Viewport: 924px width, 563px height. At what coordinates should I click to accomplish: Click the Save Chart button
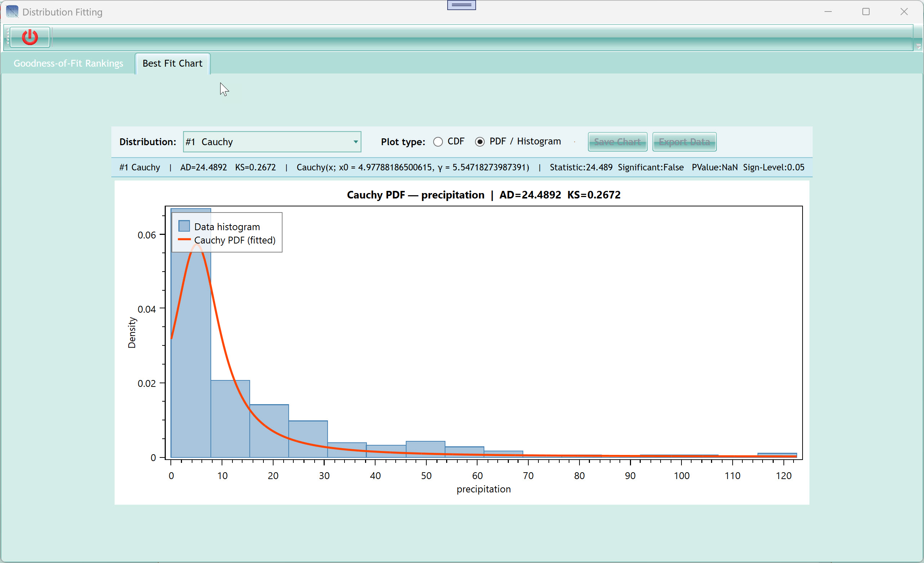617,142
